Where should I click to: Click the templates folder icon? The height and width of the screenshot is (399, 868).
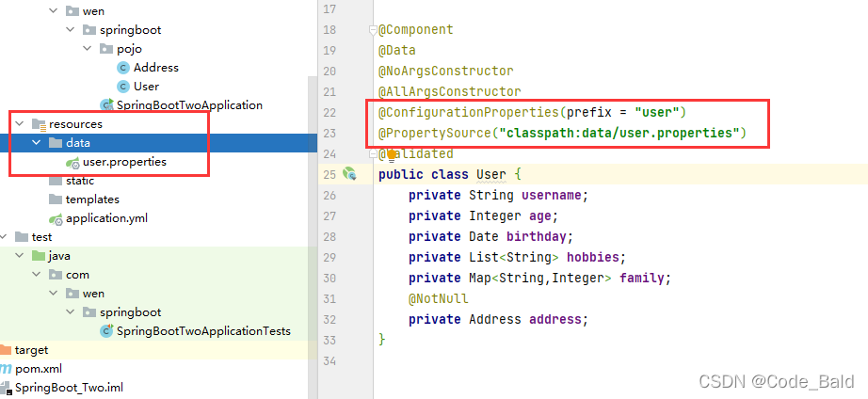(56, 199)
